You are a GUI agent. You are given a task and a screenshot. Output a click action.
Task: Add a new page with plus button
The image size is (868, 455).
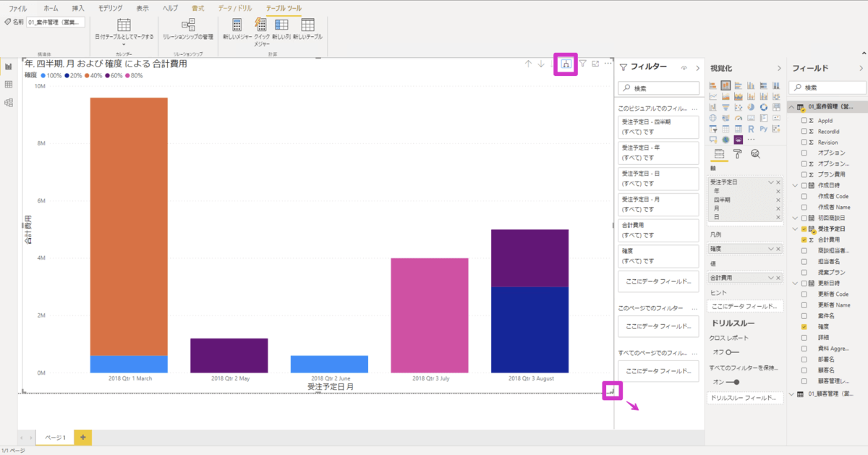[82, 438]
